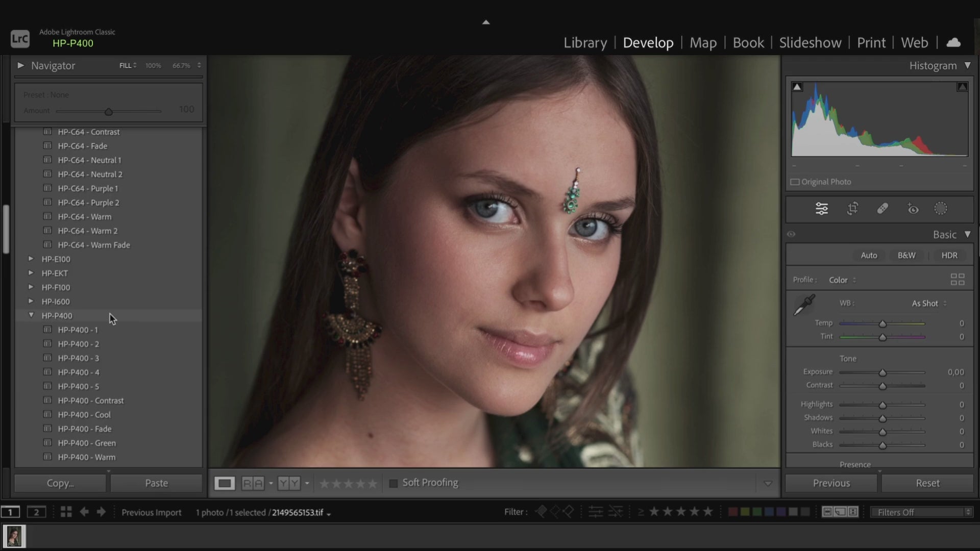Click the Grid view icon in filmstrip bar
980x551 pixels.
66,512
